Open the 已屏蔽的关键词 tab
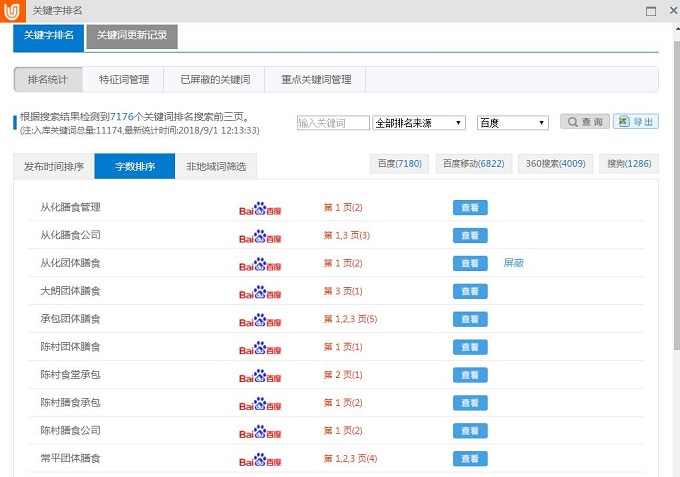 (215, 79)
